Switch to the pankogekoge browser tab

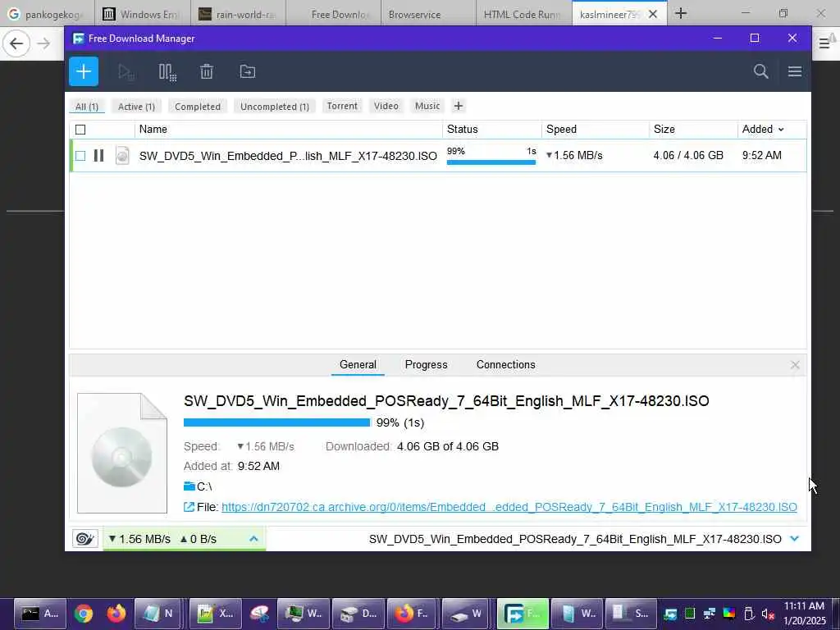(x=47, y=14)
